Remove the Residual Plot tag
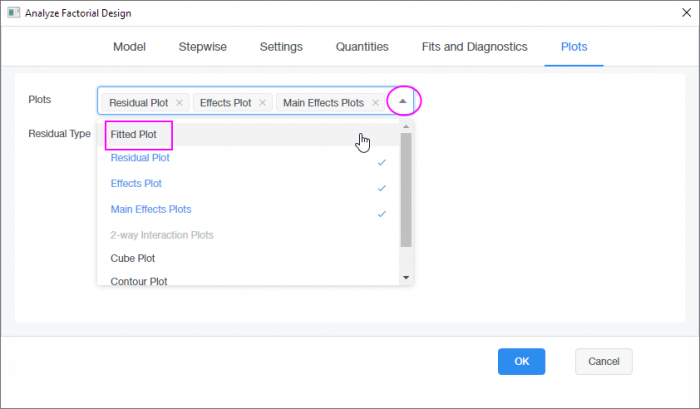 (179, 102)
